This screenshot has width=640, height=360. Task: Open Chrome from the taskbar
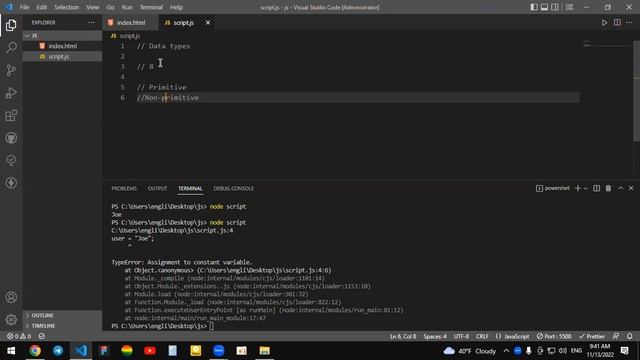pos(35,351)
